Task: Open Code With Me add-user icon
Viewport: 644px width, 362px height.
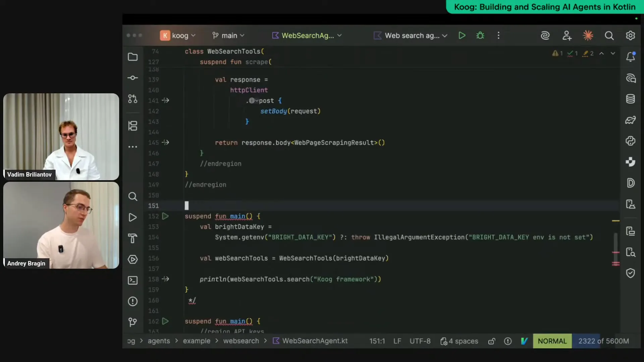Action: 567,35
